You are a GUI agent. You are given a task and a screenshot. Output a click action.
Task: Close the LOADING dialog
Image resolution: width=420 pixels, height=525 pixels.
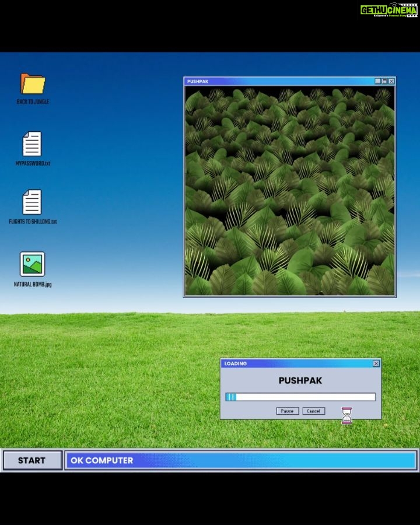(376, 363)
